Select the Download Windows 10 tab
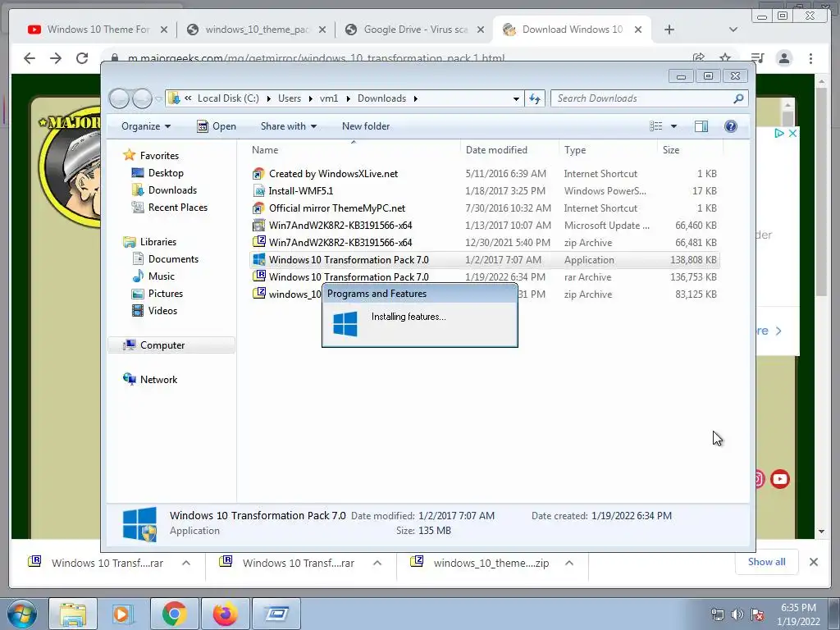 pos(572,30)
